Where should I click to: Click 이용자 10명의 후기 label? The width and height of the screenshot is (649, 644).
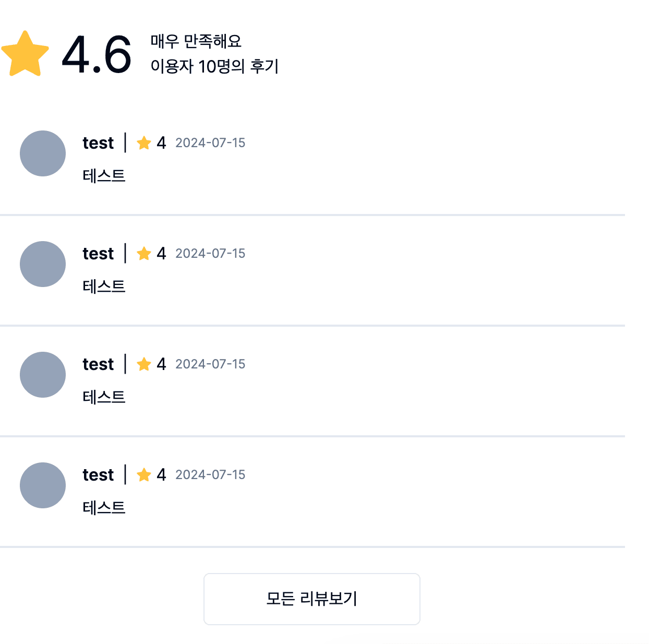click(x=215, y=66)
